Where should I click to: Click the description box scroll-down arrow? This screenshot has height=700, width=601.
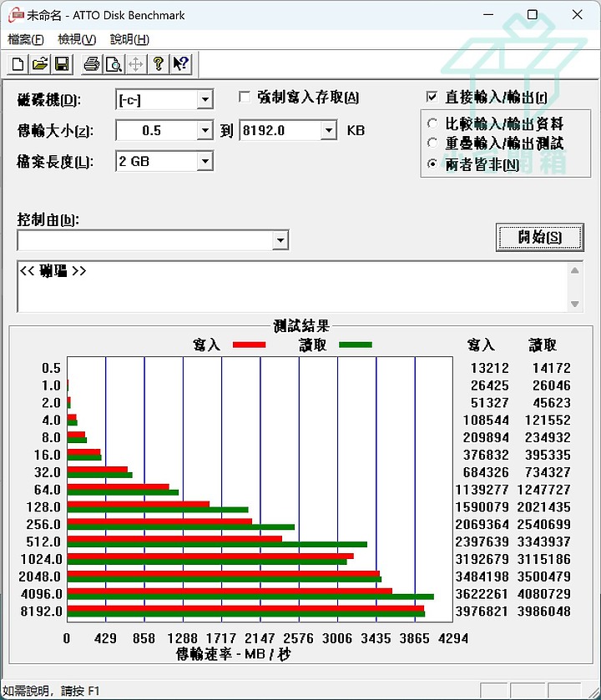(574, 304)
